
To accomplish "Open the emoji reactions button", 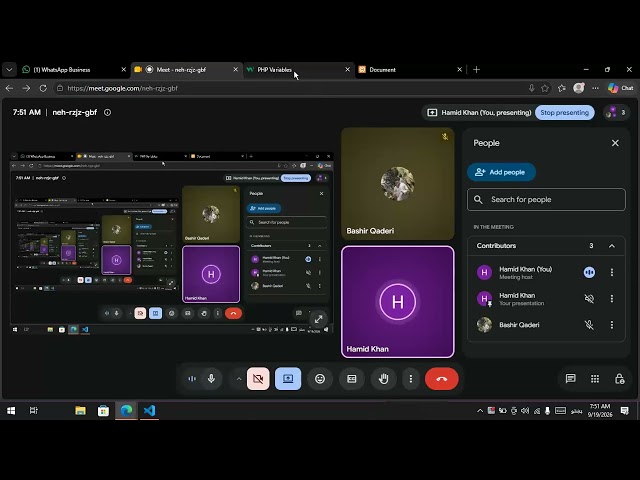I will pyautogui.click(x=320, y=379).
